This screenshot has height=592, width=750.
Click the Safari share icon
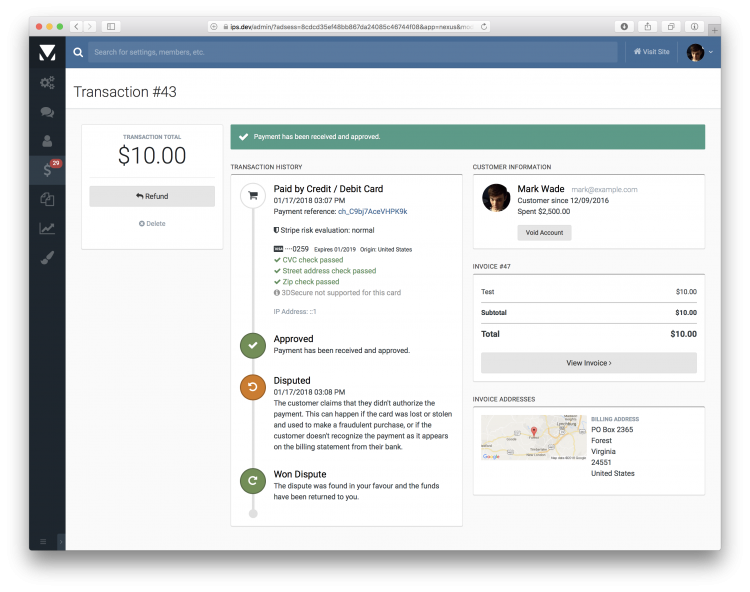coord(648,26)
